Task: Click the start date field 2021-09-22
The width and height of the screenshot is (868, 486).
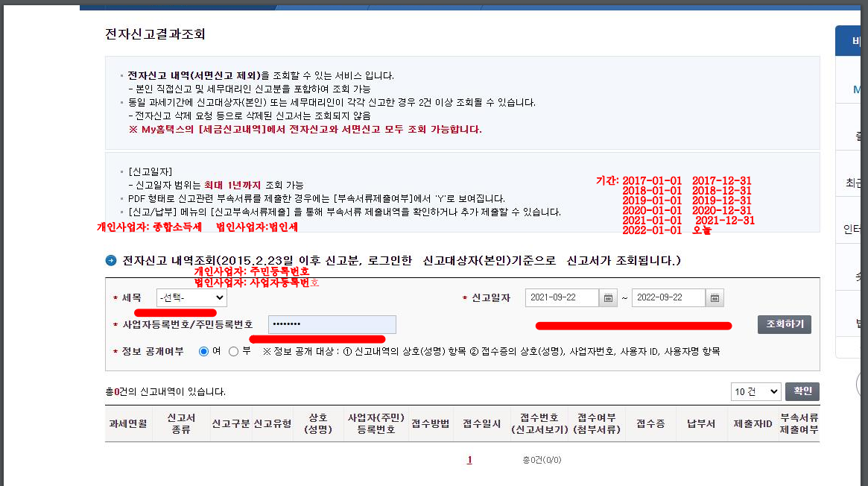Action: [x=562, y=298]
